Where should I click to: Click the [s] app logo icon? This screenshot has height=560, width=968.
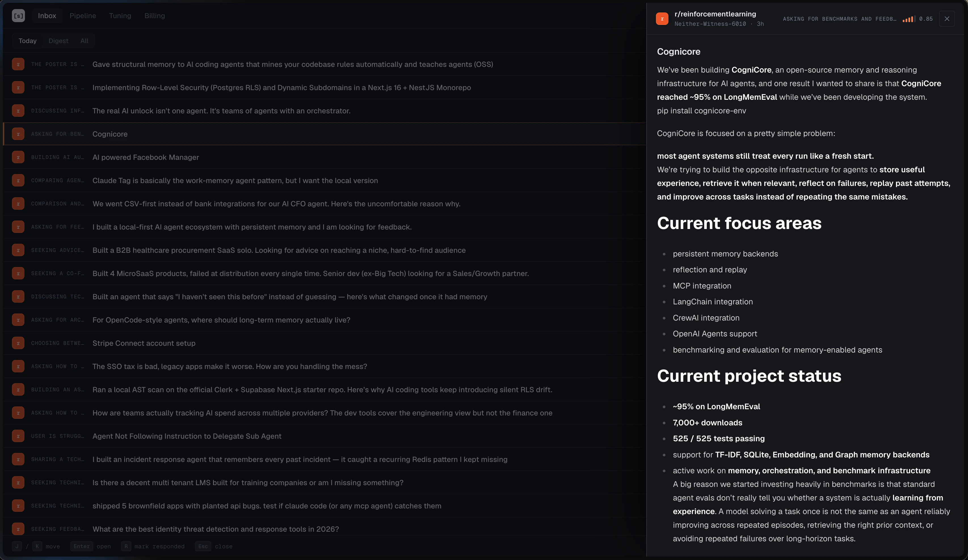click(18, 16)
